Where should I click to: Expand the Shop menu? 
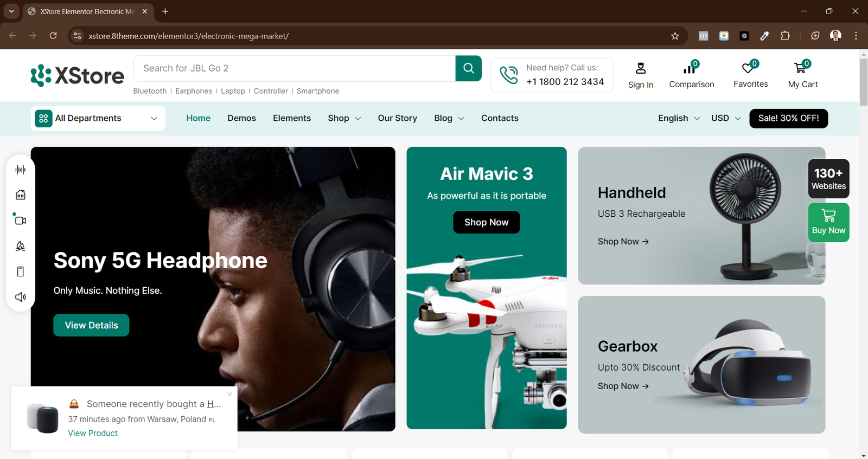coord(344,118)
